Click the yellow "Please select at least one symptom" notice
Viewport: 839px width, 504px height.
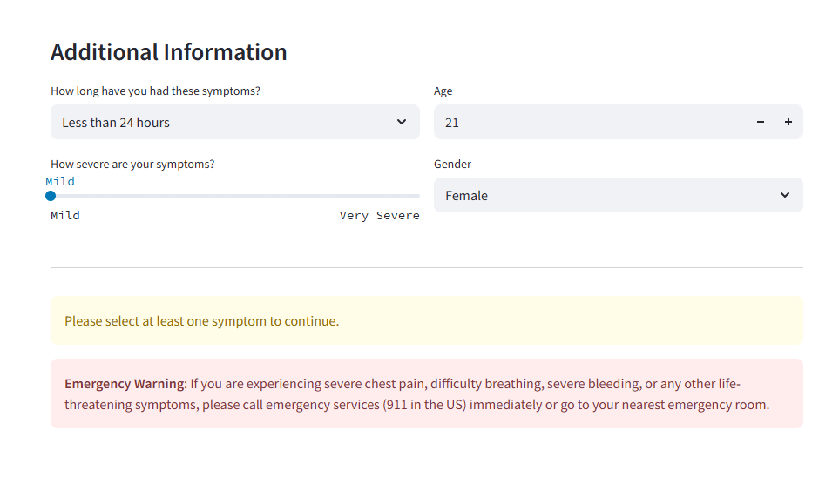pyautogui.click(x=201, y=321)
